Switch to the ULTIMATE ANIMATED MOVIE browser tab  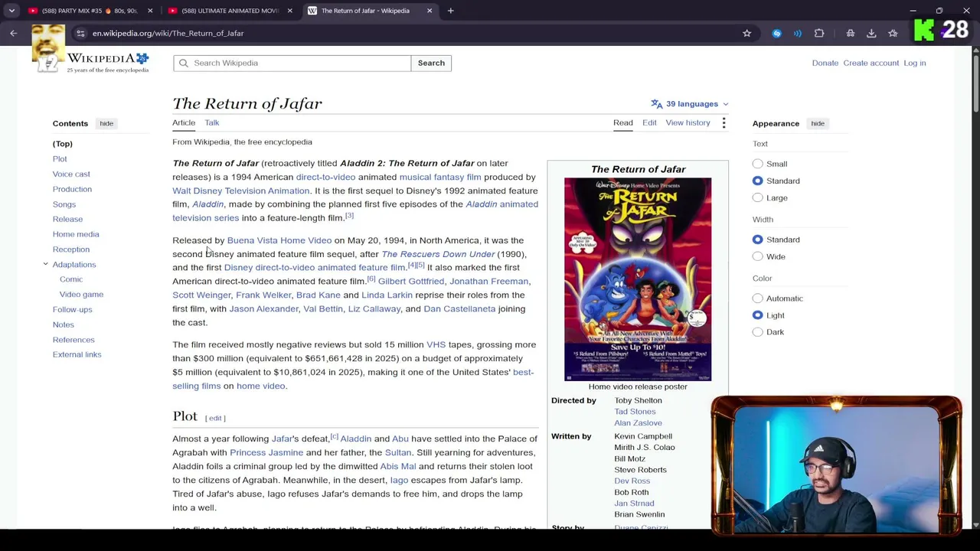230,11
